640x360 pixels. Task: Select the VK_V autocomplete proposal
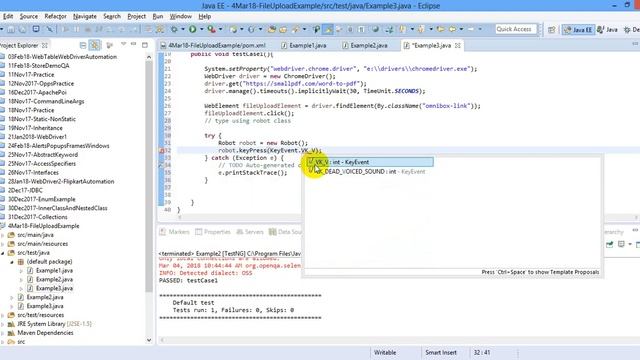click(370, 162)
